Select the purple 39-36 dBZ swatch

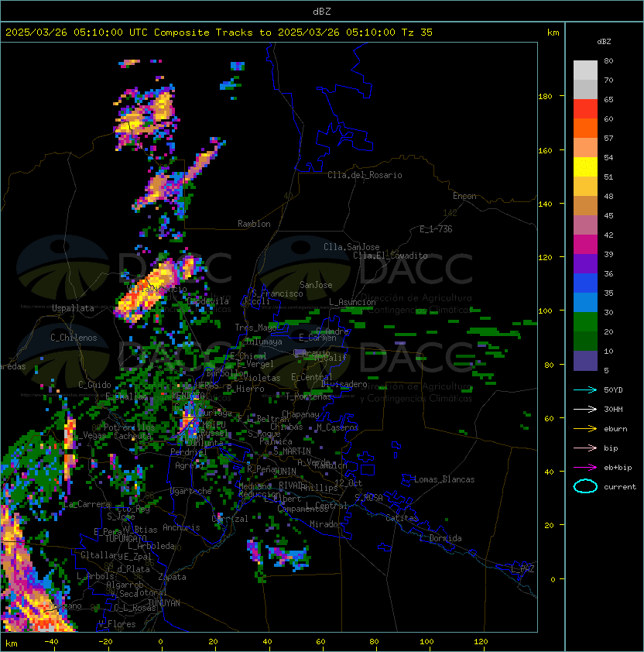pyautogui.click(x=585, y=263)
